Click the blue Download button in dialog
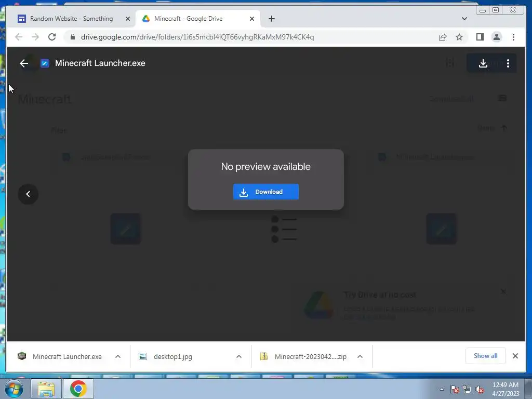532x399 pixels. coord(265,192)
